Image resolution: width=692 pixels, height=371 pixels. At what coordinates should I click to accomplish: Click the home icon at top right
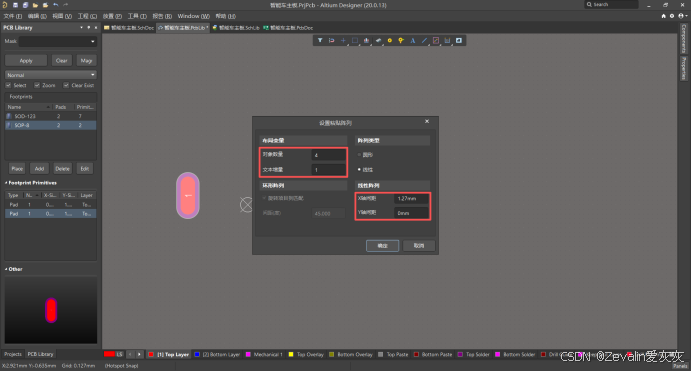pyautogui.click(x=663, y=16)
